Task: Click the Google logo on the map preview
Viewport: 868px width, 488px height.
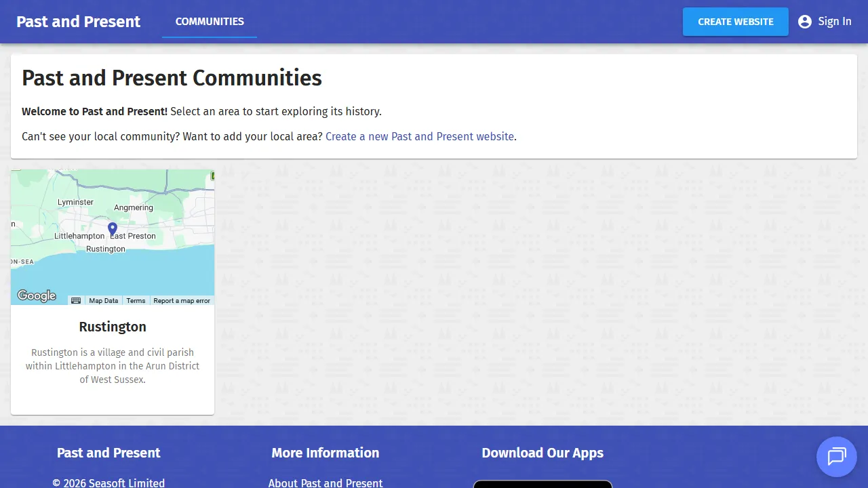Action: point(37,296)
